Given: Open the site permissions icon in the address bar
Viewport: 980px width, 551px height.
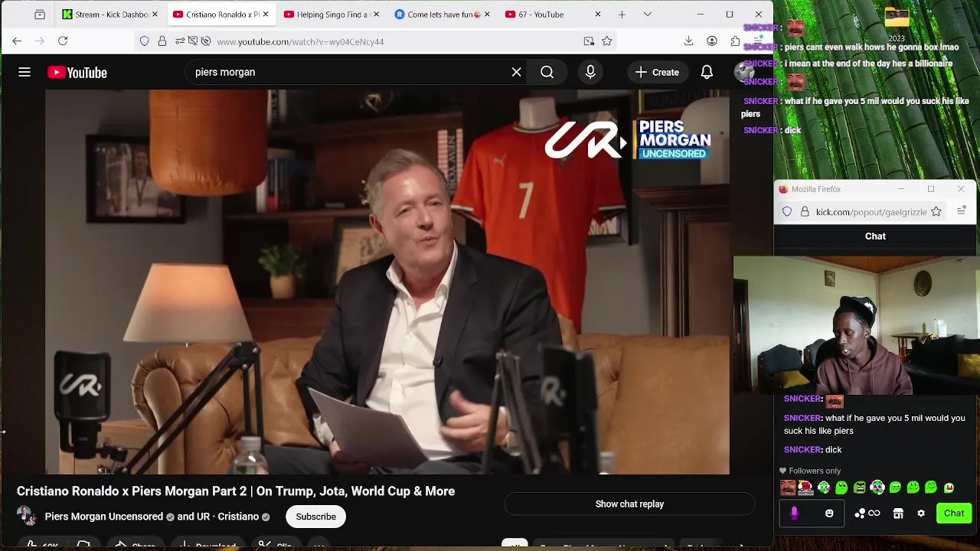Looking at the screenshot, I should [180, 41].
